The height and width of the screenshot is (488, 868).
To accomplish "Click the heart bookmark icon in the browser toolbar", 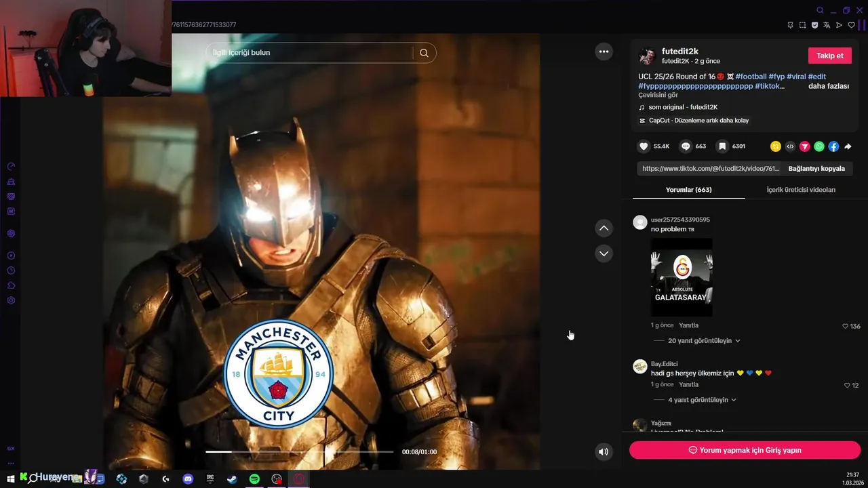I will tap(852, 25).
